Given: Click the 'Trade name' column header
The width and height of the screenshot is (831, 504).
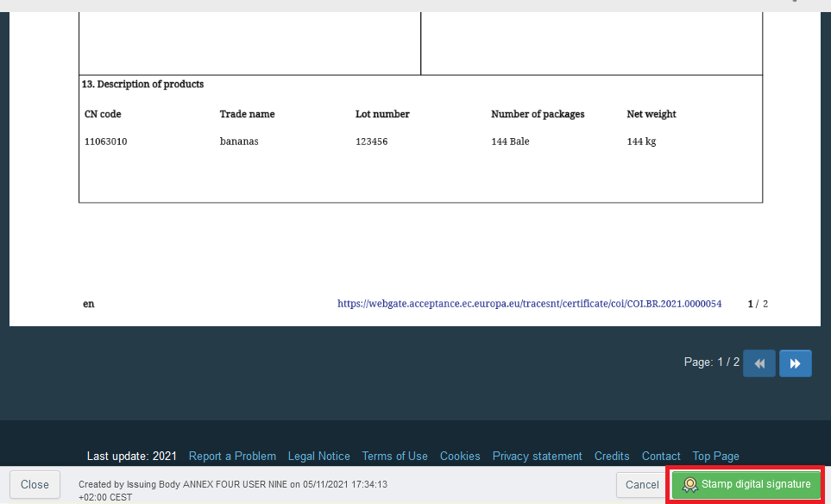Looking at the screenshot, I should tap(247, 114).
